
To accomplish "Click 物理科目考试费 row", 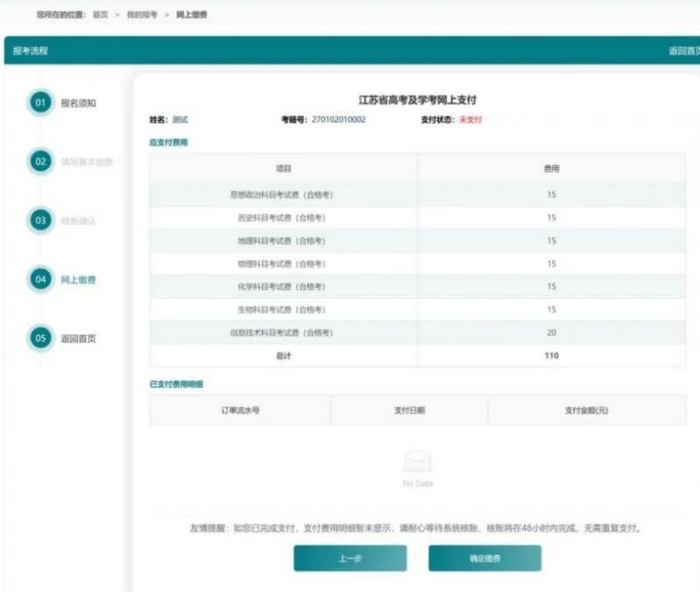I will (418, 264).
